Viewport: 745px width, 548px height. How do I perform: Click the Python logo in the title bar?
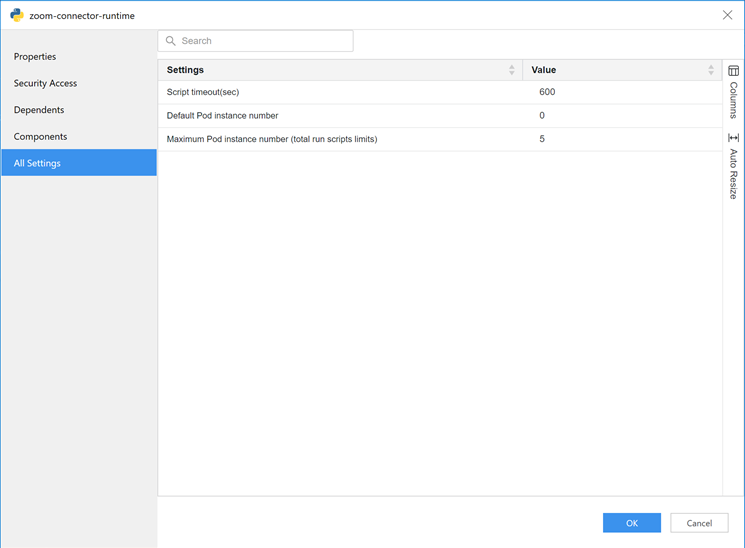pyautogui.click(x=16, y=15)
